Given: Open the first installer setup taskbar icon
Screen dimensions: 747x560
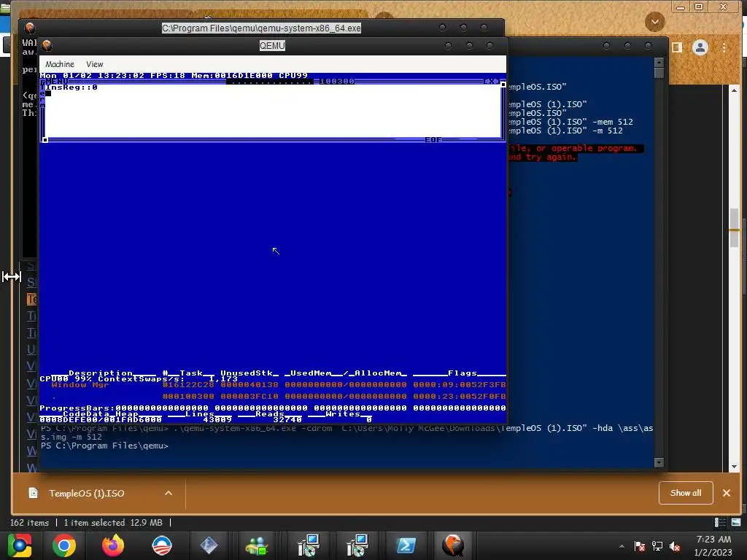Looking at the screenshot, I should (x=309, y=545).
